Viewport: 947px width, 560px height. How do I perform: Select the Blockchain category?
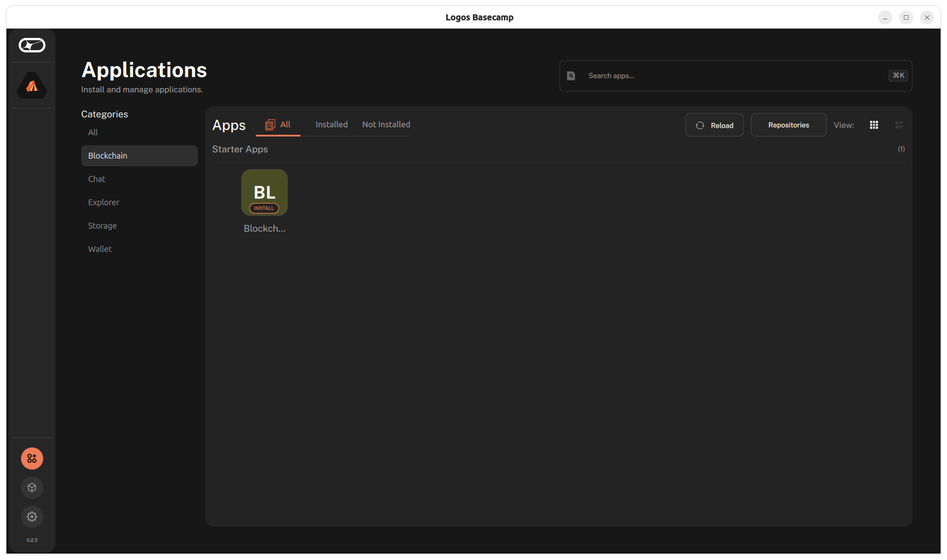[x=140, y=156]
